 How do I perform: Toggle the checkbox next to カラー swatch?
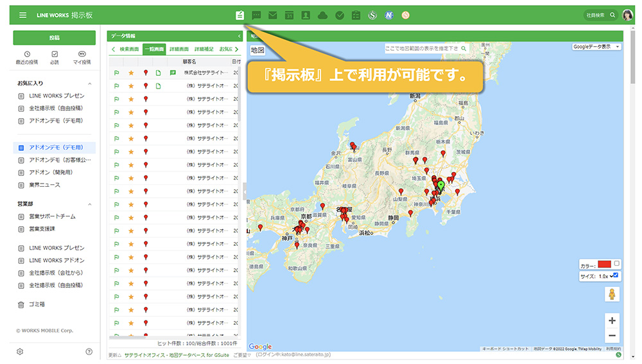tap(617, 263)
